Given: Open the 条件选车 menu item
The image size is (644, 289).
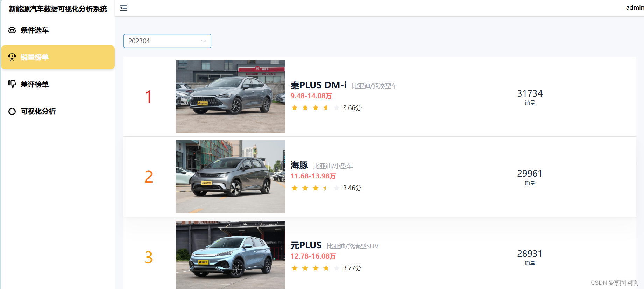Looking at the screenshot, I should click(35, 30).
